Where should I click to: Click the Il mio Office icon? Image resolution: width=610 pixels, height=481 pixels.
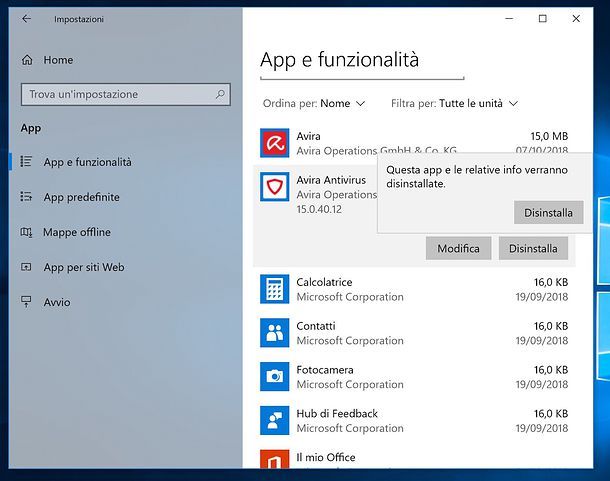pos(275,459)
